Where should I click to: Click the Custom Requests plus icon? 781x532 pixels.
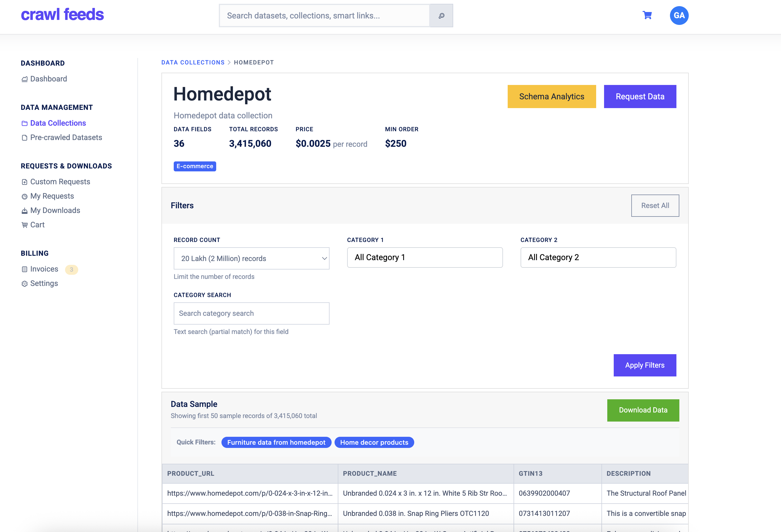pos(25,182)
